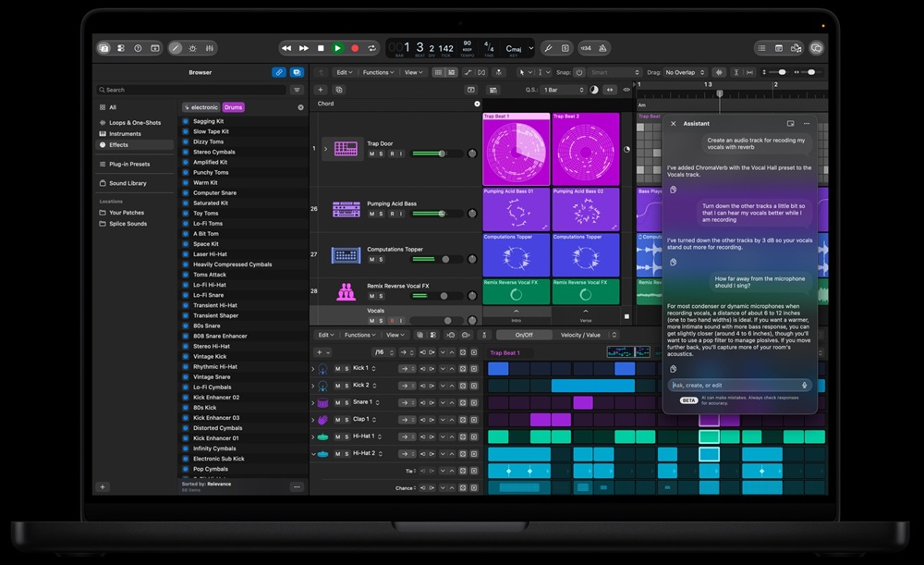This screenshot has width=924, height=565.
Task: Open the Snap Smart dropdown
Action: (614, 72)
